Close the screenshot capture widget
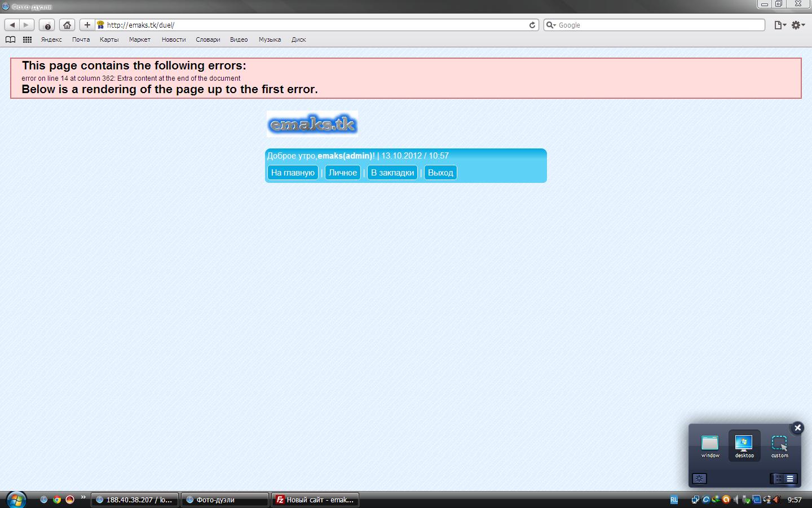The image size is (812, 508). (x=797, y=428)
